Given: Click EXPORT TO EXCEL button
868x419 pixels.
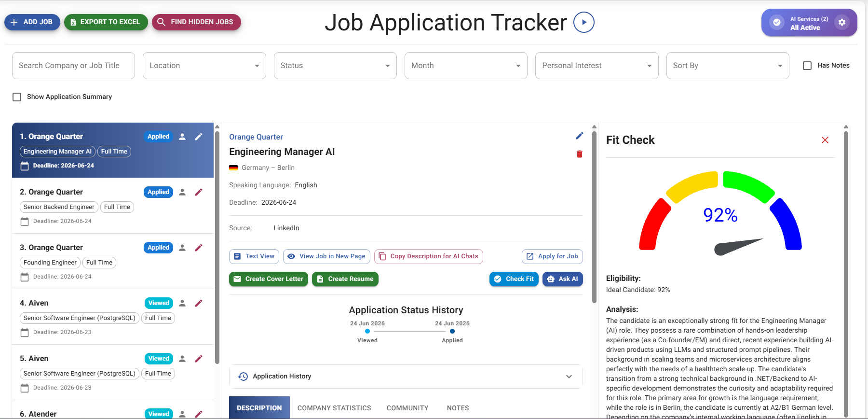Looking at the screenshot, I should pyautogui.click(x=106, y=22).
